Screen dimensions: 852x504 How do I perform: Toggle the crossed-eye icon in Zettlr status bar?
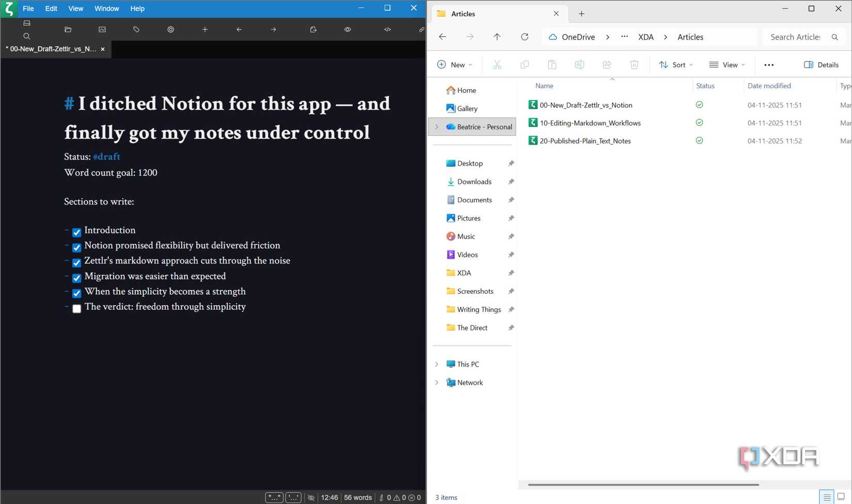click(311, 498)
